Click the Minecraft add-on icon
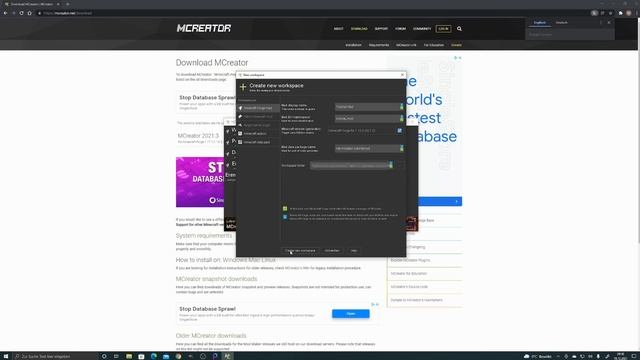Image resolution: width=640 pixels, height=360 pixels. tap(240, 133)
